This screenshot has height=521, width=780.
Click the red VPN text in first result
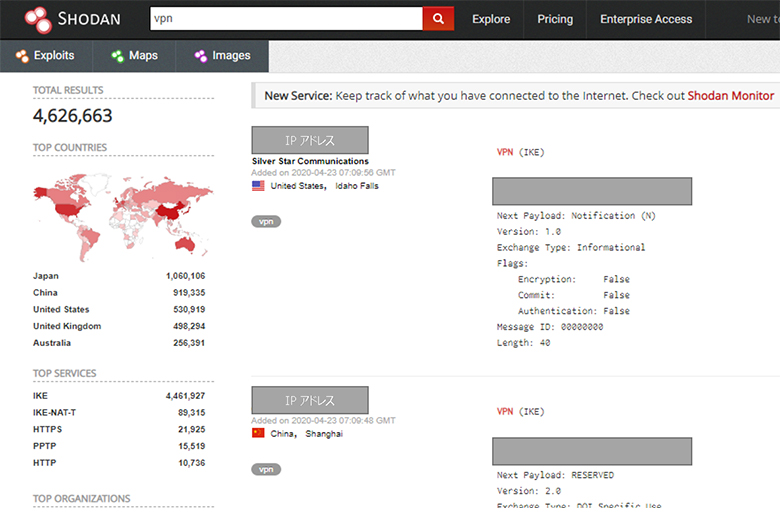505,152
